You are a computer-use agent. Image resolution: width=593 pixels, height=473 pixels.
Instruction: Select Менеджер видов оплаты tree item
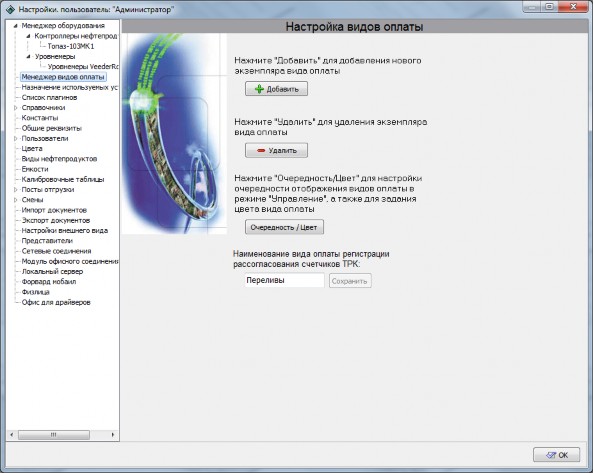click(63, 77)
